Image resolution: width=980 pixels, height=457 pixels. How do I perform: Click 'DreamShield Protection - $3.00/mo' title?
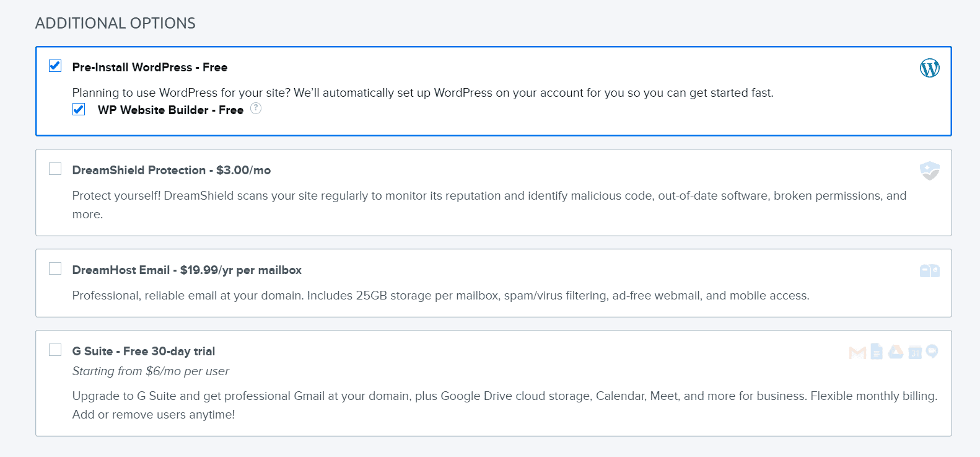pyautogui.click(x=172, y=170)
